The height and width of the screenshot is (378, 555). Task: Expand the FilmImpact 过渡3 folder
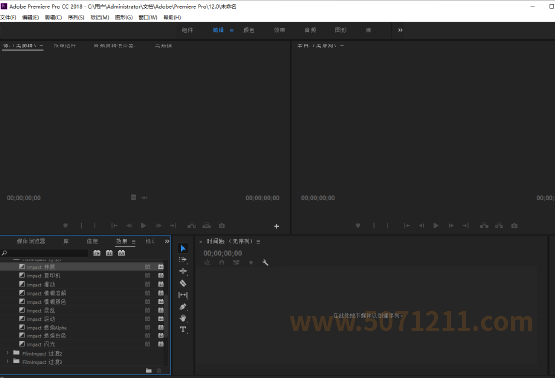click(x=7, y=361)
